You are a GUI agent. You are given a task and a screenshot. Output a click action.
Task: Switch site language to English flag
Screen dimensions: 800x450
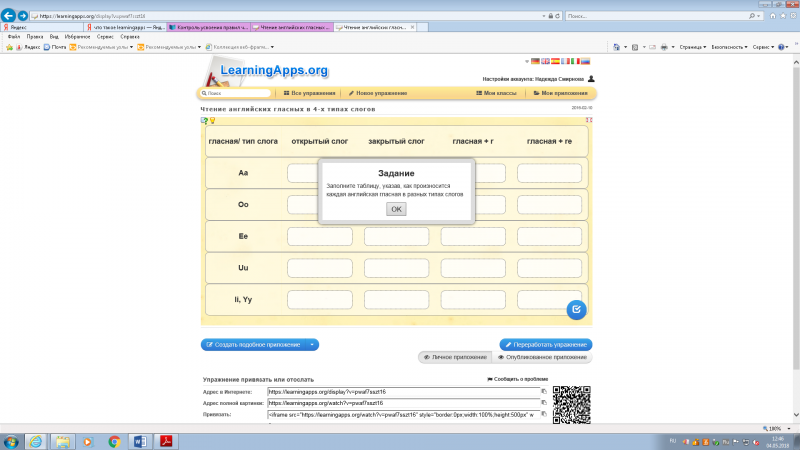tap(545, 61)
